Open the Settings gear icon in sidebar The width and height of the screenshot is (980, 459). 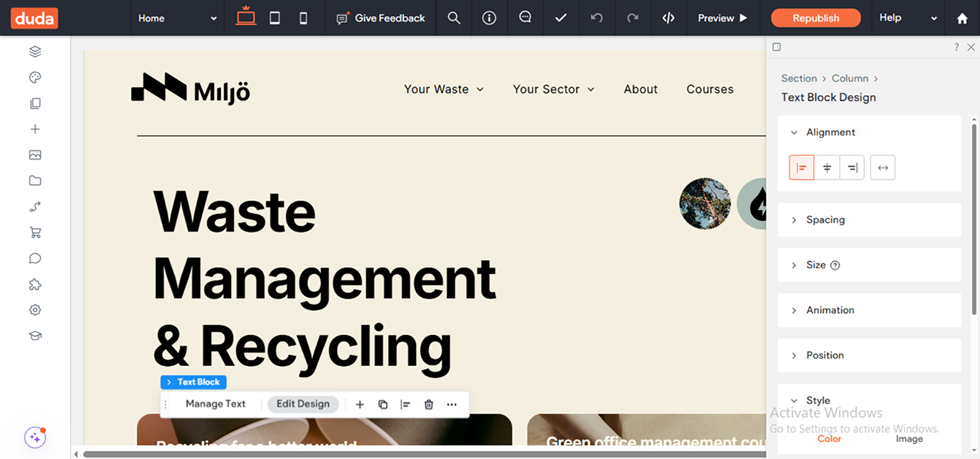pyautogui.click(x=35, y=310)
